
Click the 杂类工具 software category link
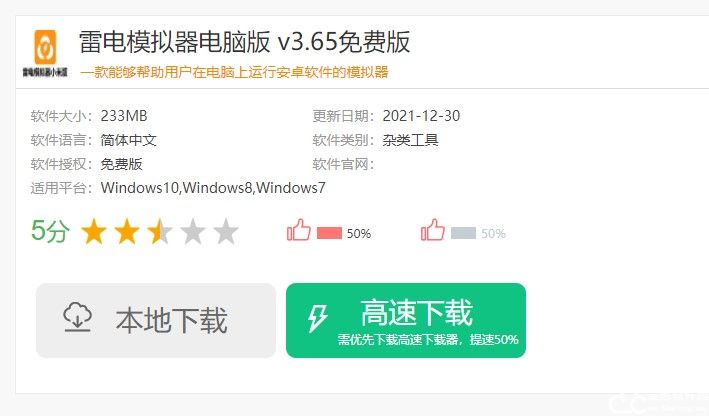pos(411,140)
